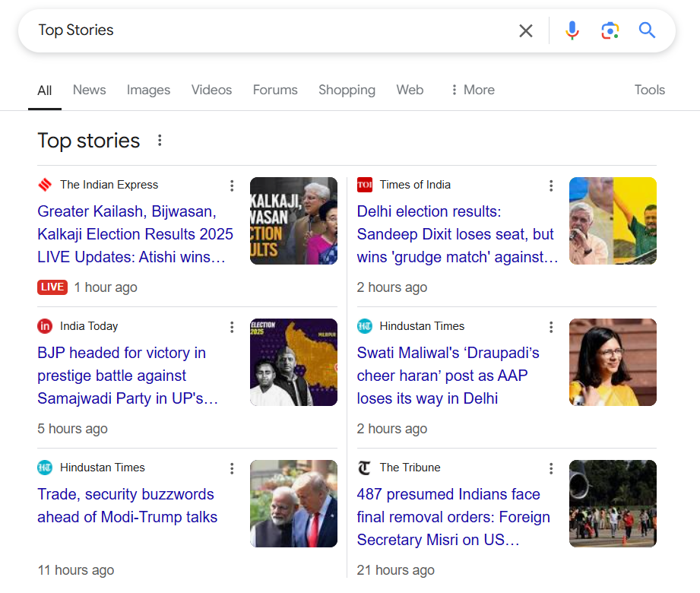
Task: Click the Swati Maliwal photo thumbnail
Action: click(x=613, y=362)
